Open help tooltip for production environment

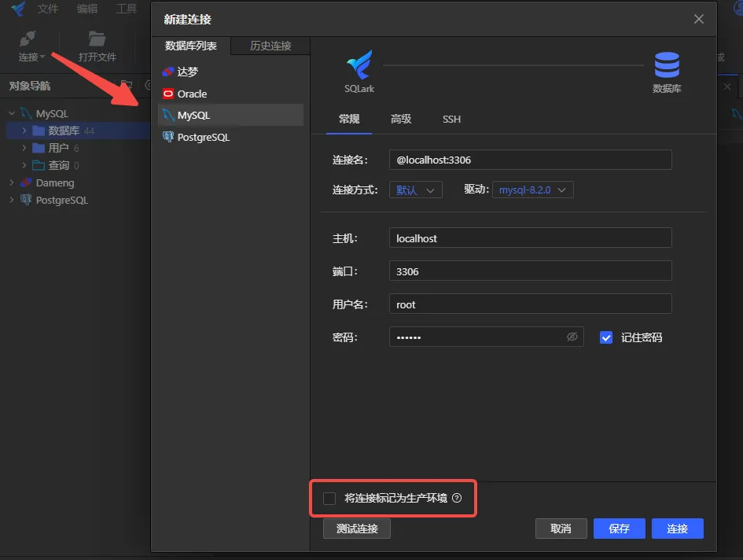(457, 498)
